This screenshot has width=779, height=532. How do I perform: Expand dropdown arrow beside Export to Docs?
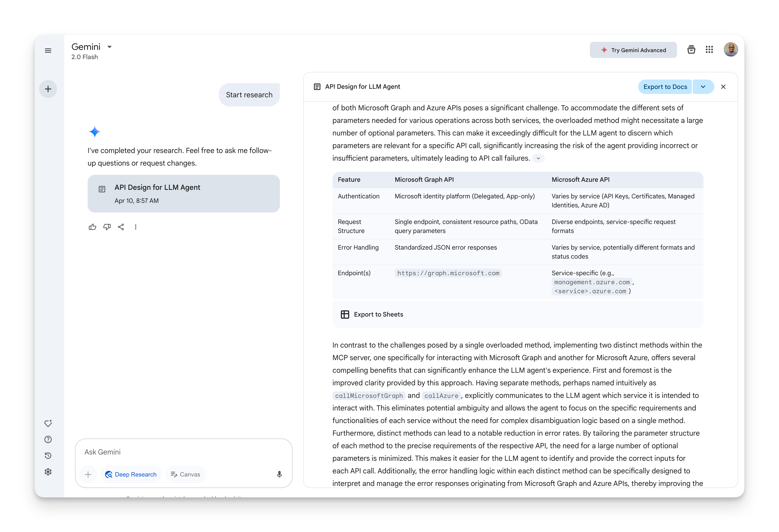click(x=703, y=87)
